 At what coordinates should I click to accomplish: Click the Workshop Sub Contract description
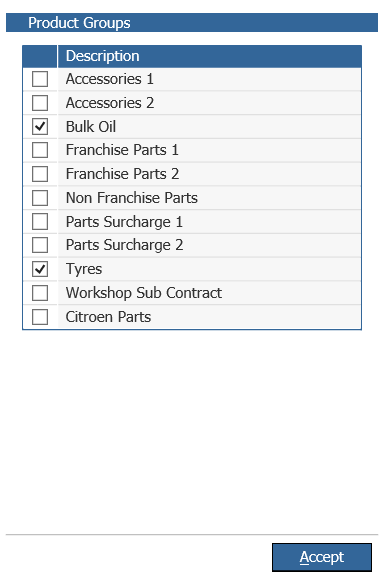click(144, 293)
